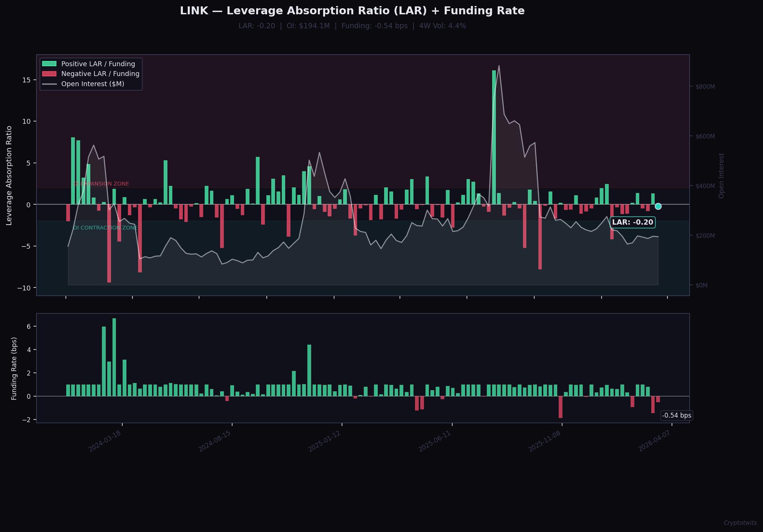Click the green Positive LAR legend swatch
This screenshot has height=532, width=763.
coord(49,64)
